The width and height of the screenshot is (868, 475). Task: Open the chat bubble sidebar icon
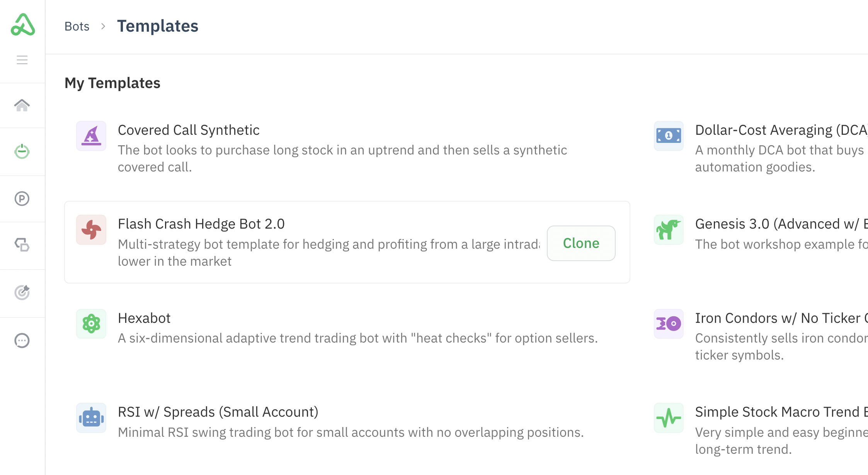[22, 341]
